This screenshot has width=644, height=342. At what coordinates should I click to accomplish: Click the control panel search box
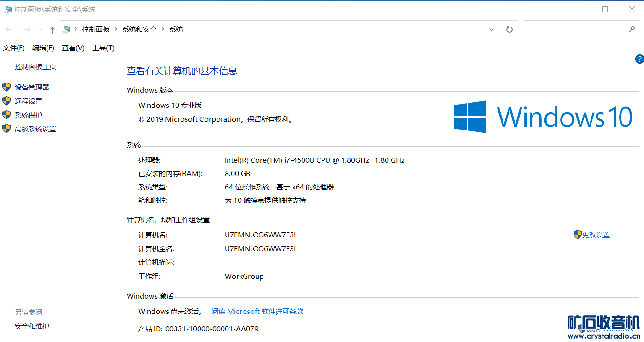pos(582,29)
